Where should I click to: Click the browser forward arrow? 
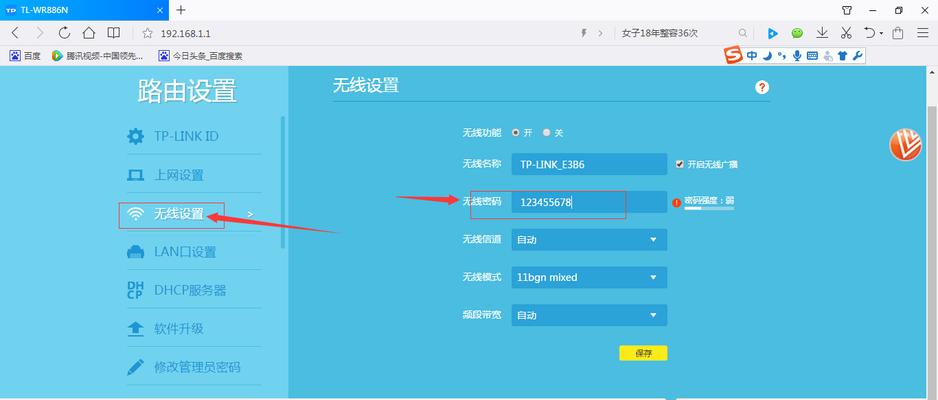[x=40, y=33]
